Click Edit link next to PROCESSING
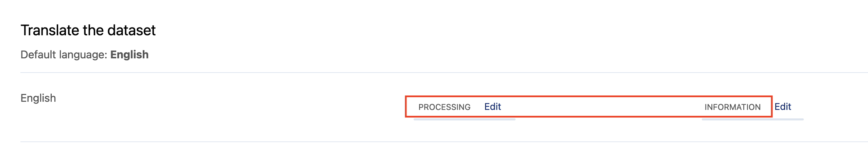This screenshot has width=868, height=154. [492, 107]
